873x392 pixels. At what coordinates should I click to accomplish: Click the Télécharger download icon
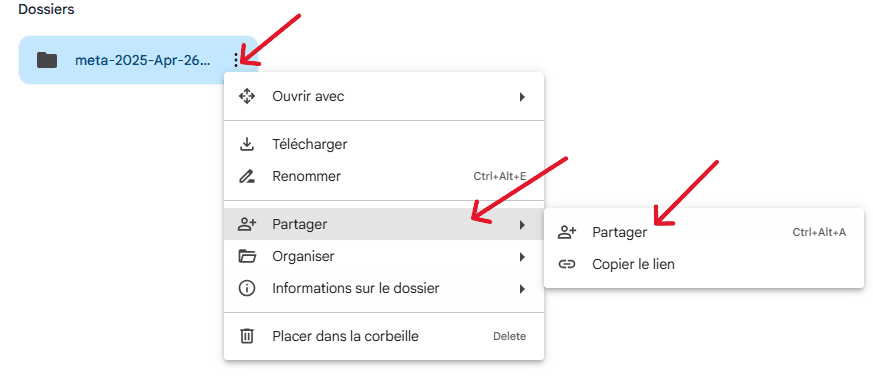(x=247, y=144)
